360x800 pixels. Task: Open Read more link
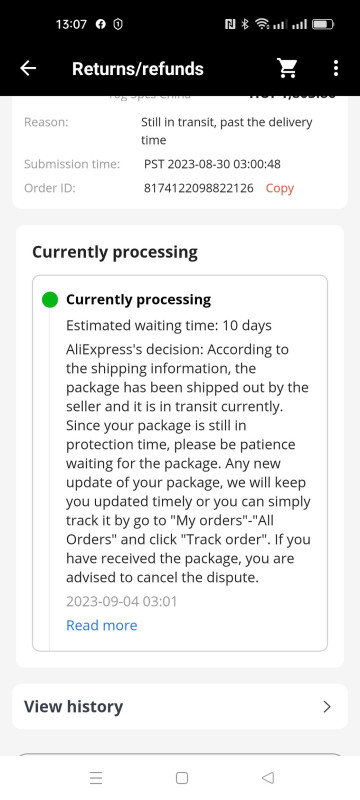(101, 625)
